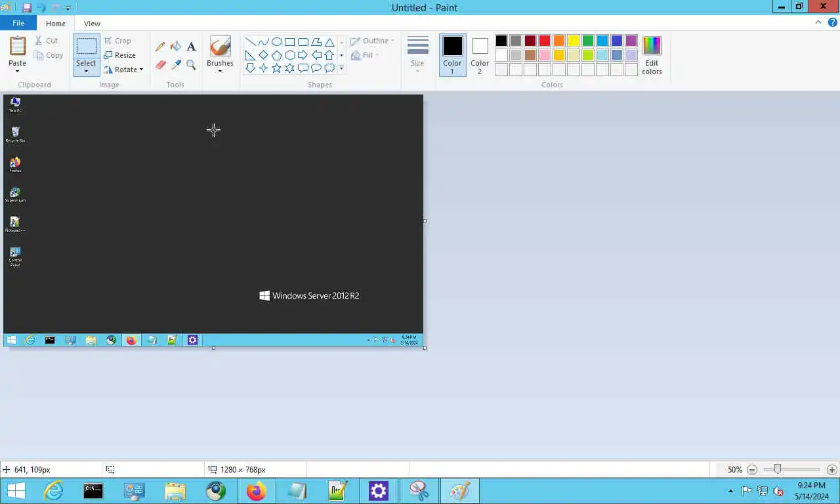
Task: Select the Pencil tool
Action: pos(160,47)
